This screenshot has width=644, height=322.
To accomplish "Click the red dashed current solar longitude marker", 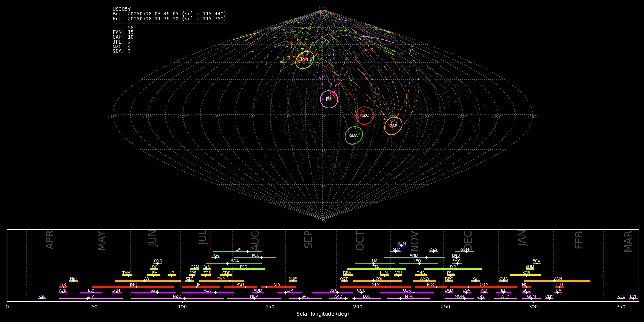I will coord(210,265).
